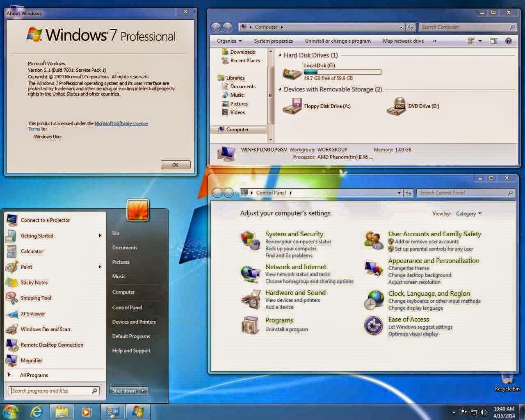Click Add or remove user accounts link

pos(427,242)
